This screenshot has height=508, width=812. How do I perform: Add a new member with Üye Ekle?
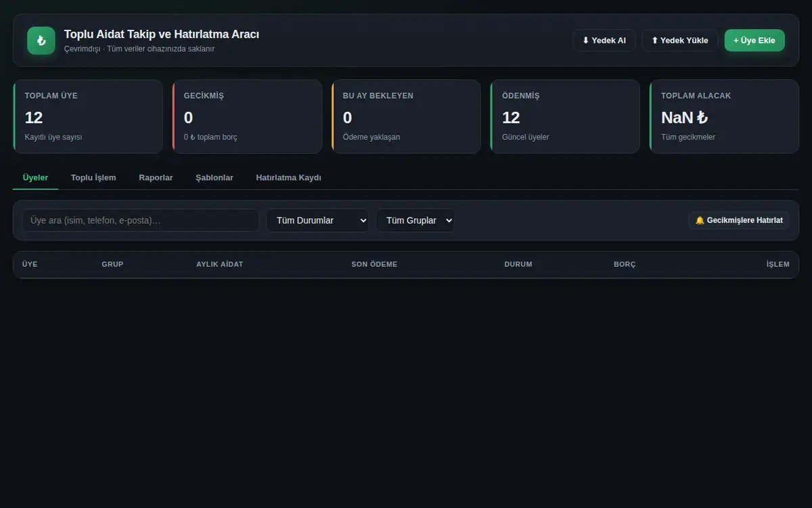tap(754, 41)
